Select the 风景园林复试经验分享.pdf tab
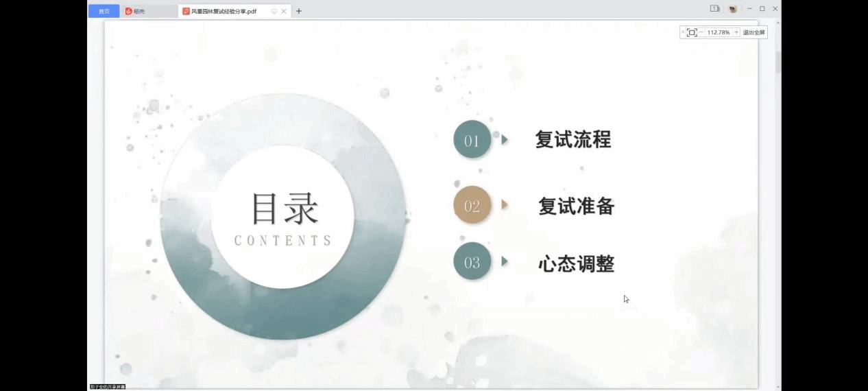 click(224, 11)
